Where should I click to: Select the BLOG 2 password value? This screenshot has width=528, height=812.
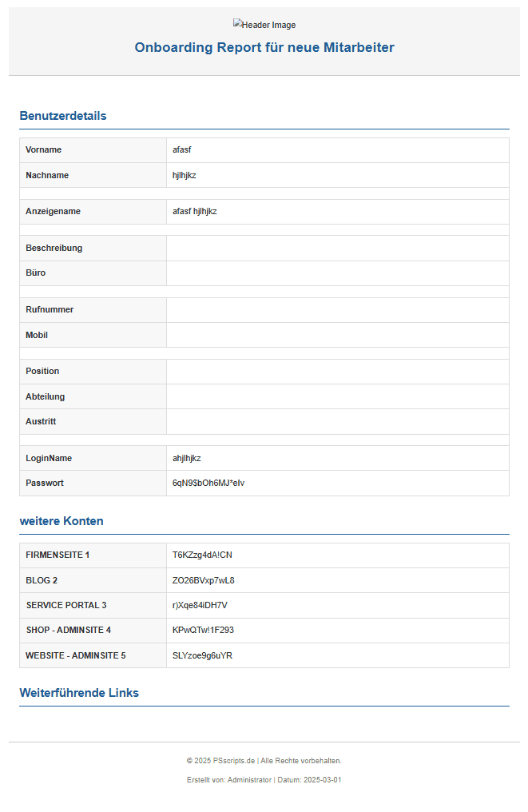[203, 580]
